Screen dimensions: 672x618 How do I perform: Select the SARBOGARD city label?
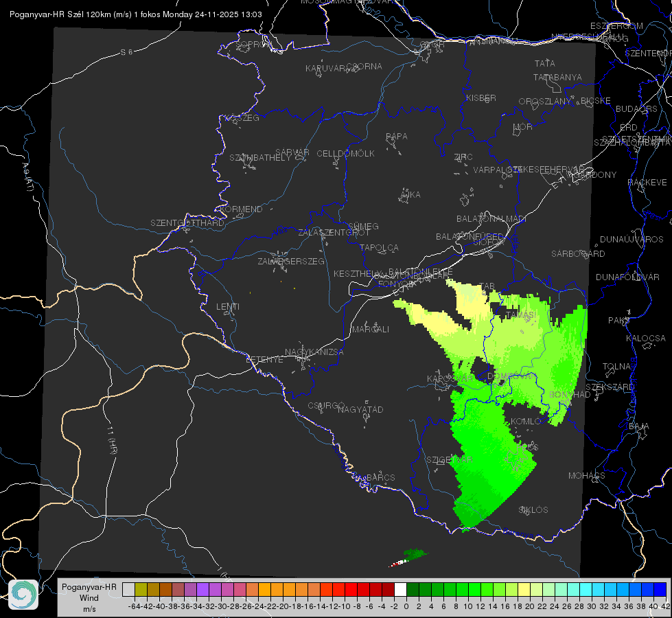(578, 254)
